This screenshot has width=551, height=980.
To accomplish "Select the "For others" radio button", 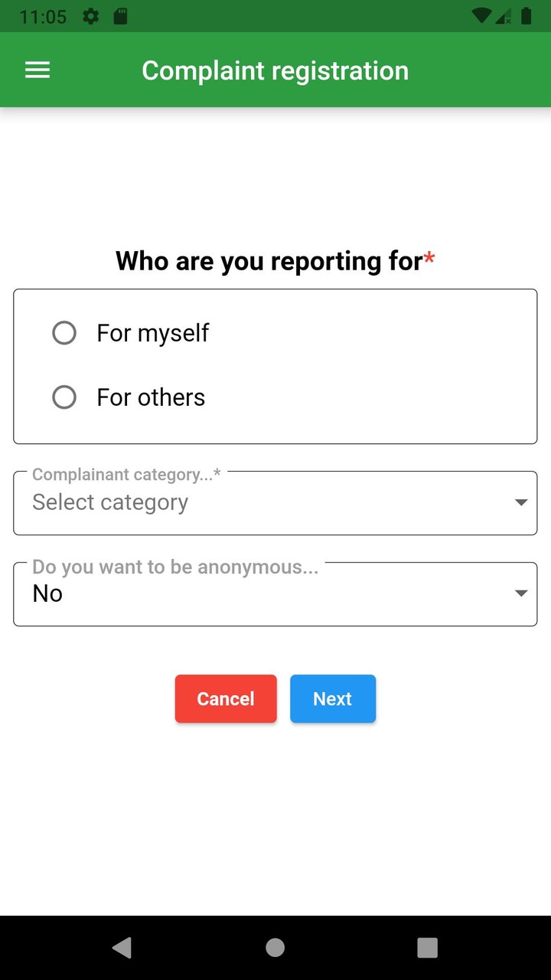I will pyautogui.click(x=64, y=397).
